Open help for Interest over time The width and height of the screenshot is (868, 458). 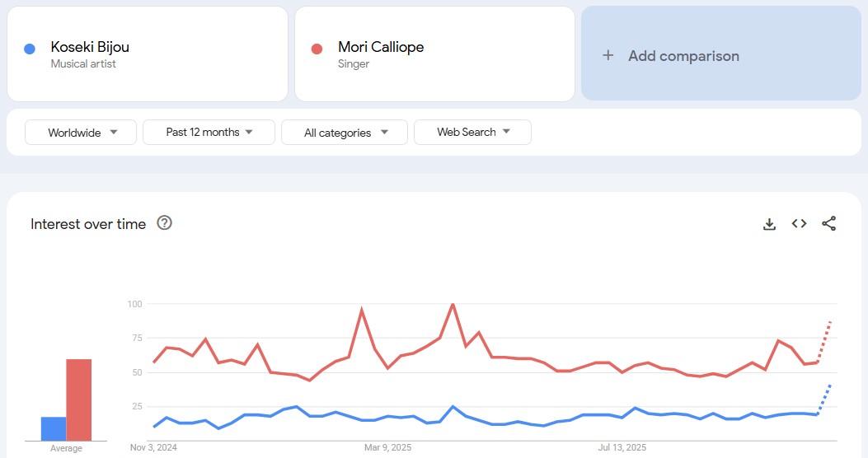[164, 223]
